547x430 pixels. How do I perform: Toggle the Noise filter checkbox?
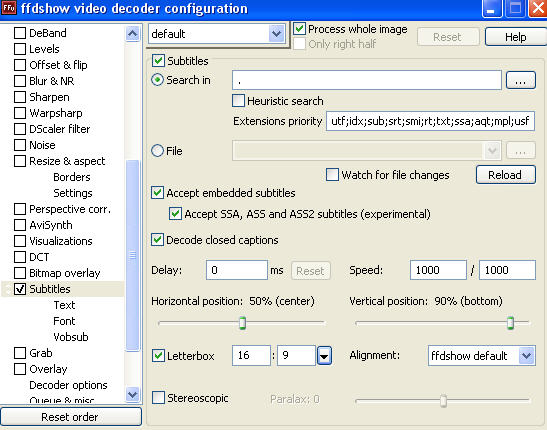[x=20, y=145]
